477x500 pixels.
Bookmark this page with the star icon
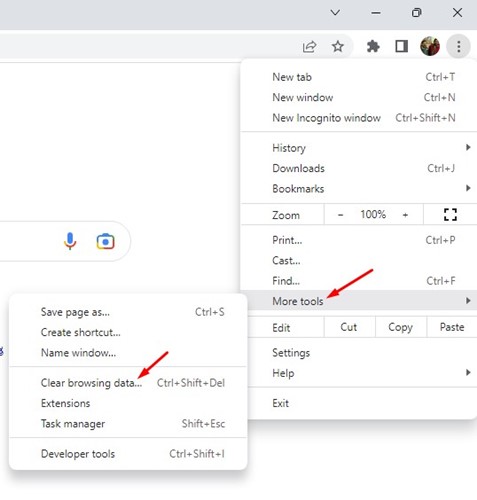pyautogui.click(x=338, y=46)
